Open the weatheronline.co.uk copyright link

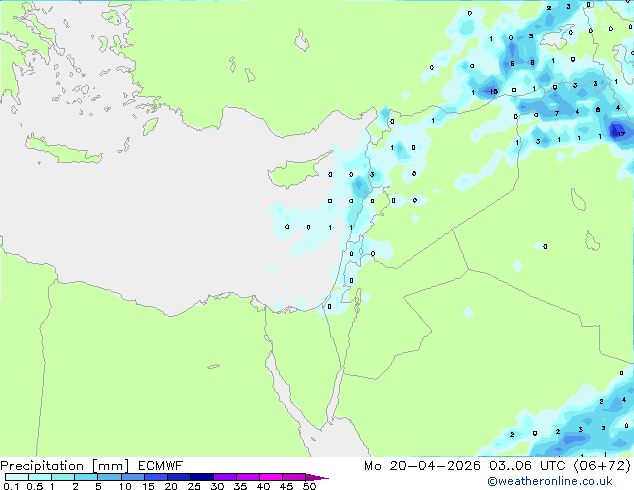[550, 481]
